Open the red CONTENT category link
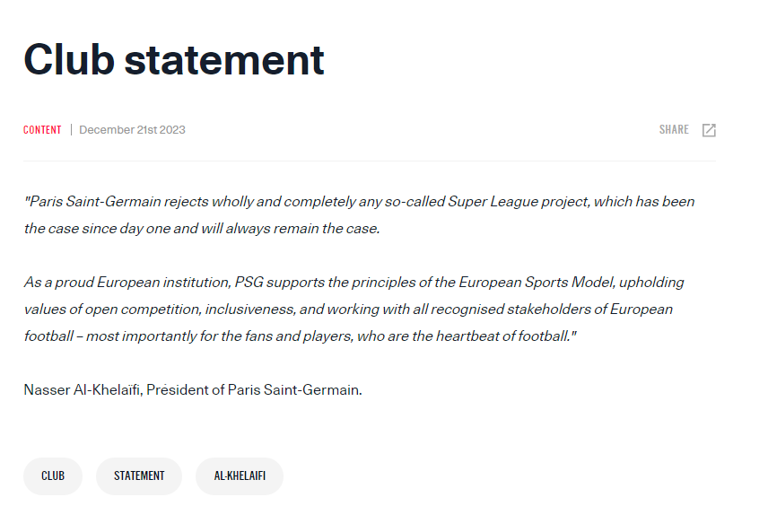The height and width of the screenshot is (532, 768). (x=42, y=130)
